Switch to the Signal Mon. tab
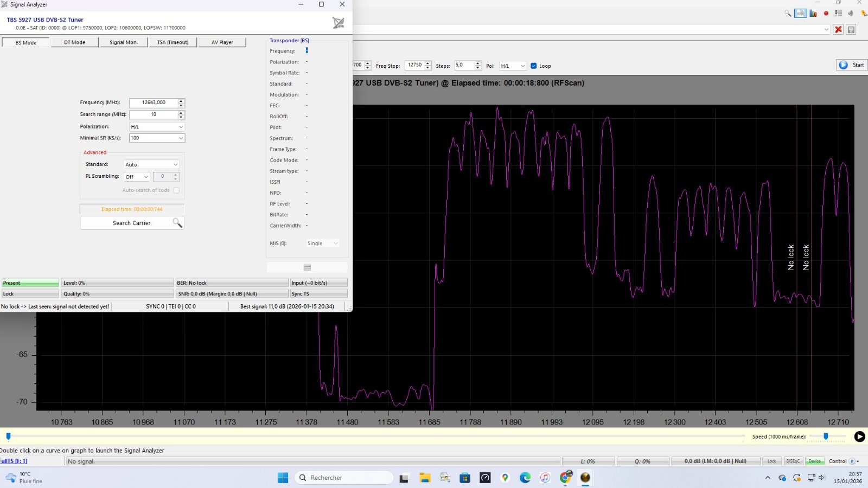 (x=124, y=42)
